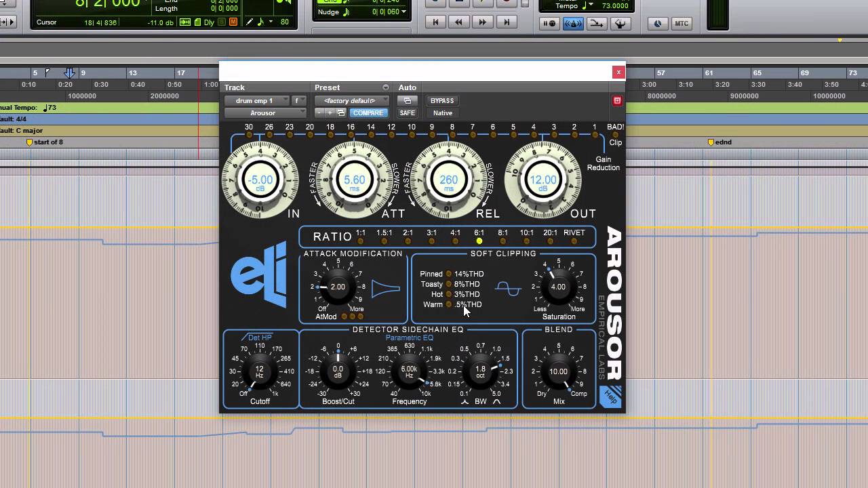Click the IN gain knob
This screenshot has height=488, width=868.
click(260, 180)
